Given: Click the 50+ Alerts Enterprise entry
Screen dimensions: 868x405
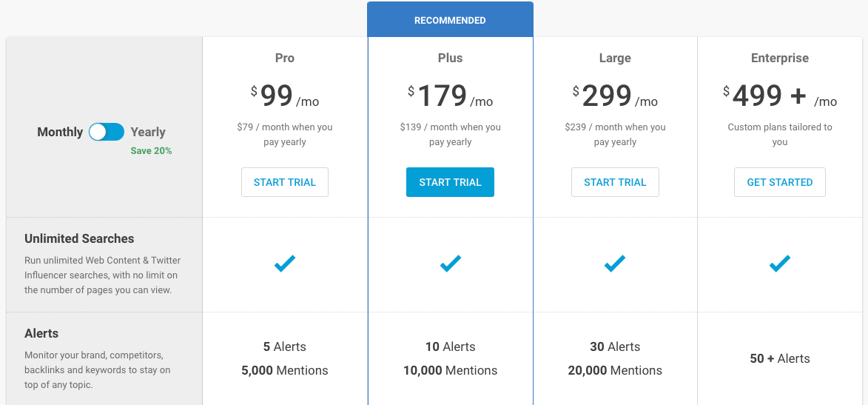Looking at the screenshot, I should tap(780, 358).
